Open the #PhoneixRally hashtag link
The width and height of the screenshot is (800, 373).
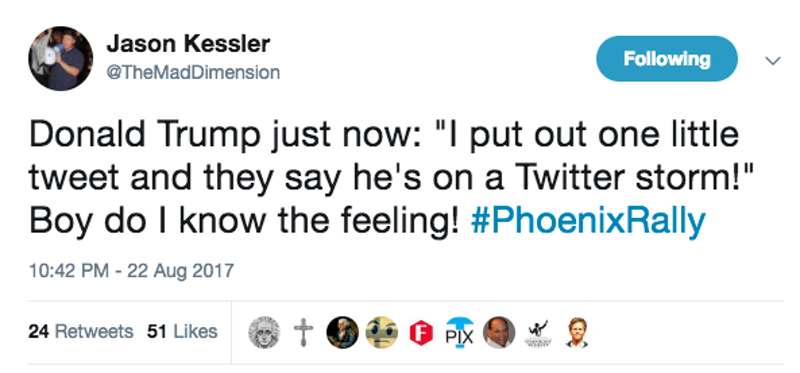(x=588, y=220)
